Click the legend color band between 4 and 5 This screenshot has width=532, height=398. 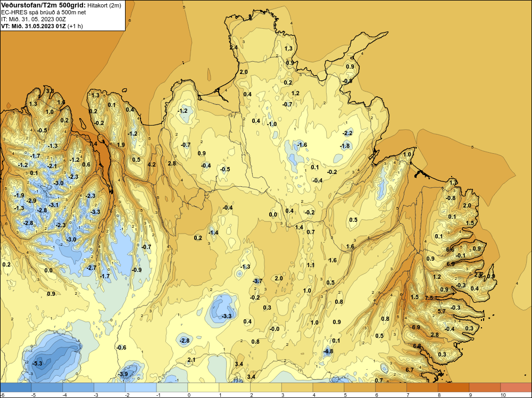point(328,387)
